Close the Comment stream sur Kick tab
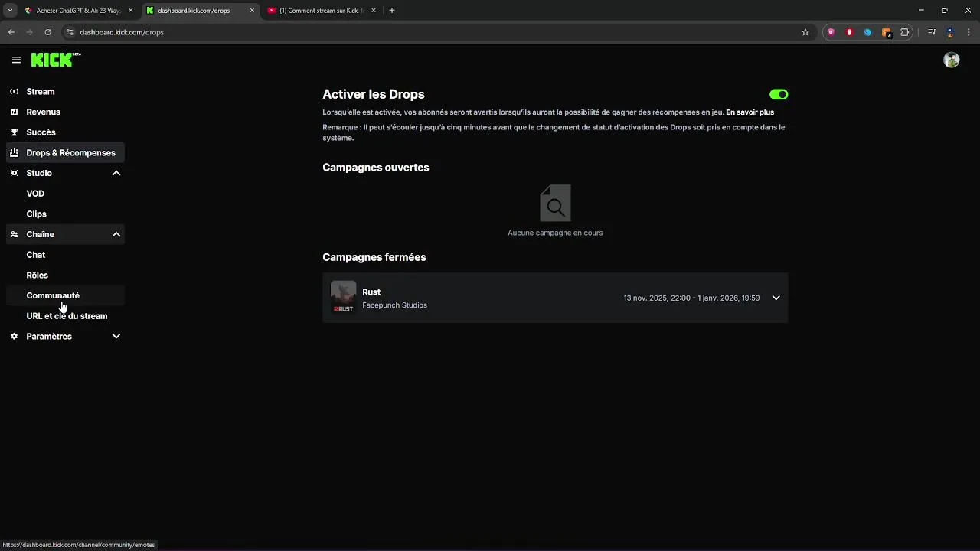Image resolution: width=980 pixels, height=551 pixels. [x=374, y=11]
